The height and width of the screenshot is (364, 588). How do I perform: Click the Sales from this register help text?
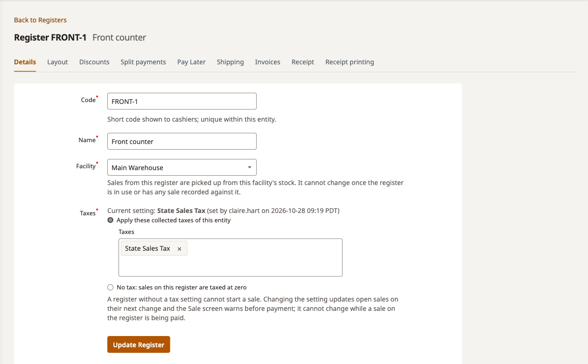click(255, 187)
